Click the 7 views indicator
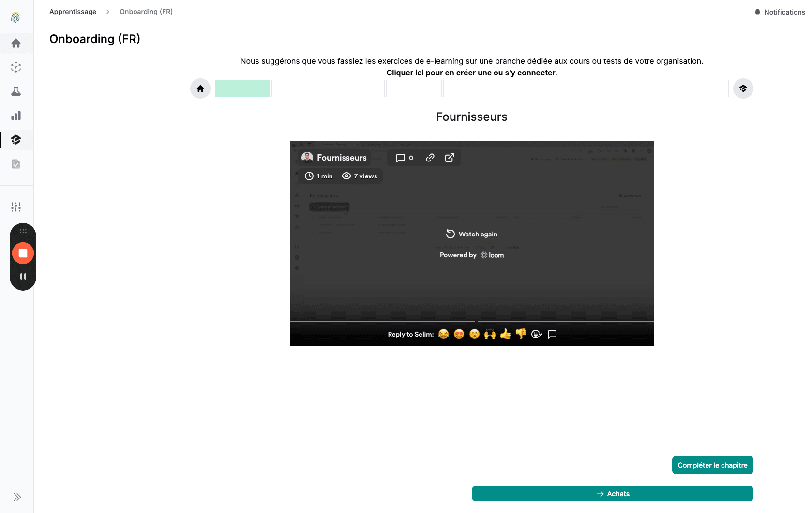 pyautogui.click(x=360, y=176)
